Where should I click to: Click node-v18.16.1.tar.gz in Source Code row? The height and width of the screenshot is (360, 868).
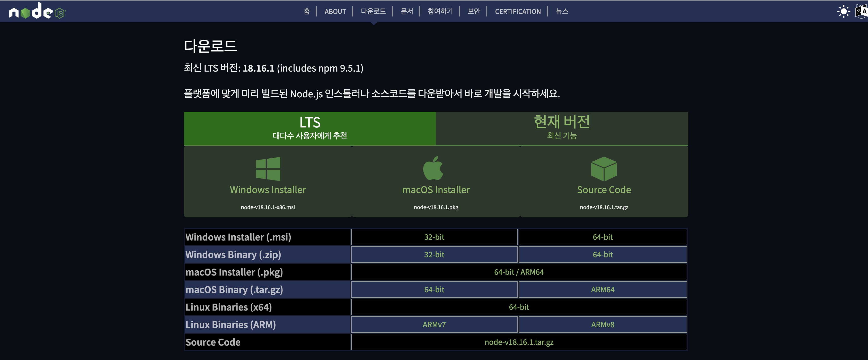click(519, 342)
